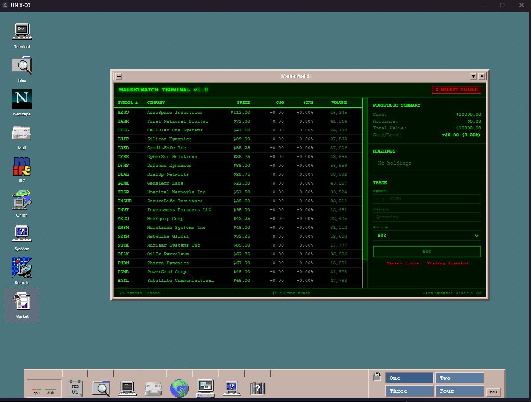This screenshot has width=532, height=402.
Task: Click the globe icon in the bottom panel
Action: [179, 389]
